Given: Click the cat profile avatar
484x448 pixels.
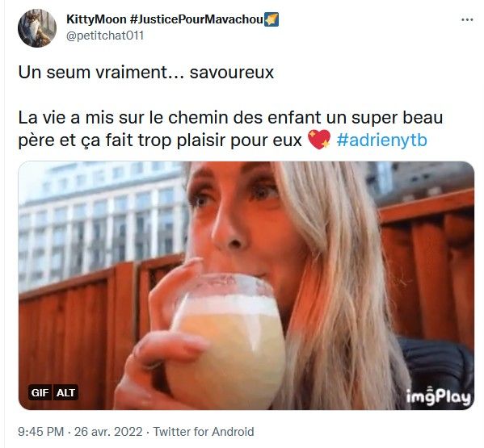Looking at the screenshot, I should pyautogui.click(x=37, y=28).
